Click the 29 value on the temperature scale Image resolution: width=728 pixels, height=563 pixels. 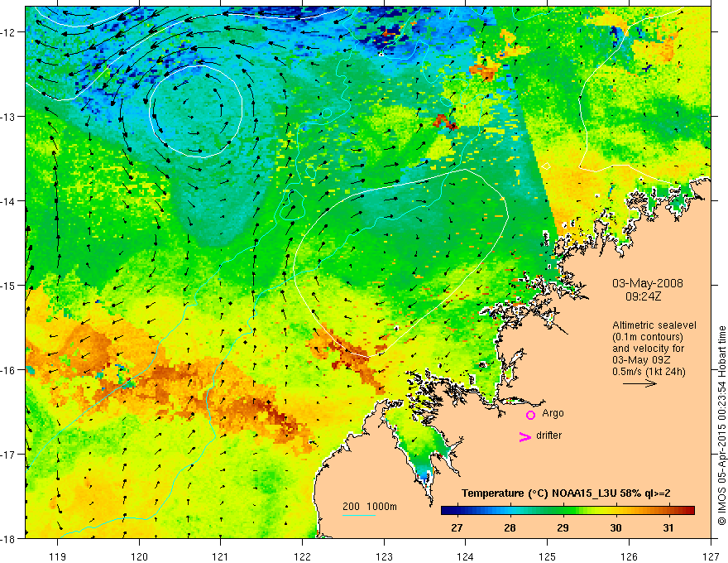(x=563, y=527)
